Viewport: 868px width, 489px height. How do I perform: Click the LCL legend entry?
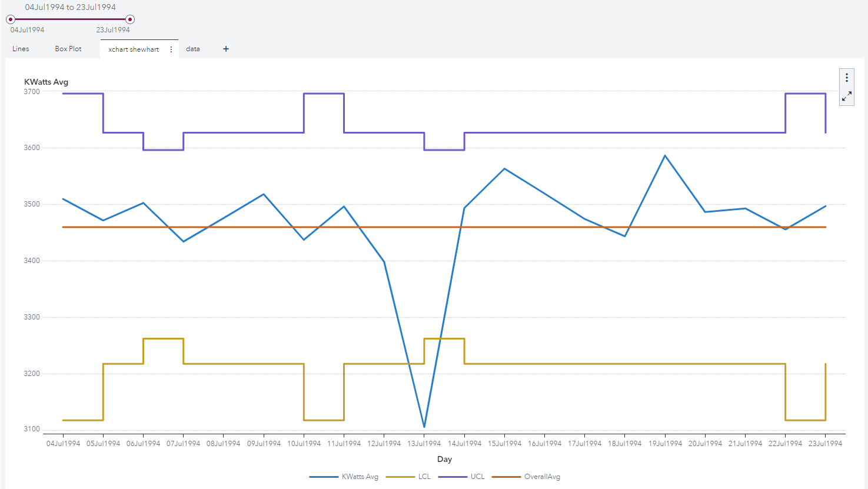point(424,477)
